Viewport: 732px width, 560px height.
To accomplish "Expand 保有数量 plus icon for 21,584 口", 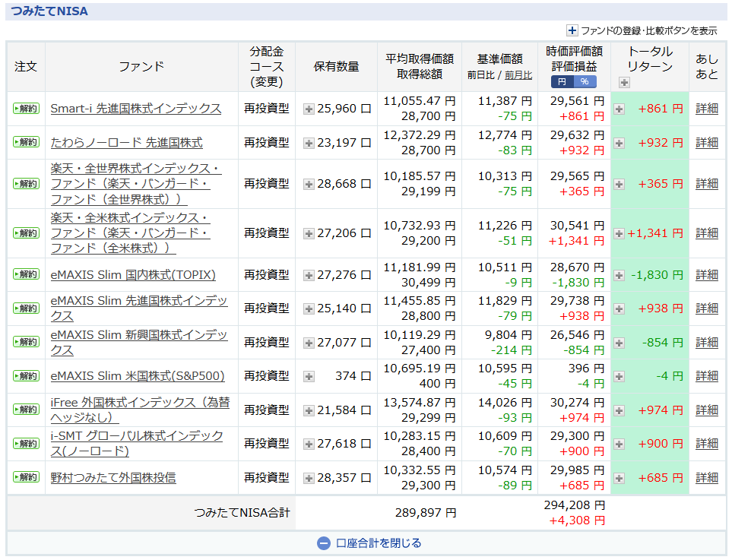I will pyautogui.click(x=309, y=410).
